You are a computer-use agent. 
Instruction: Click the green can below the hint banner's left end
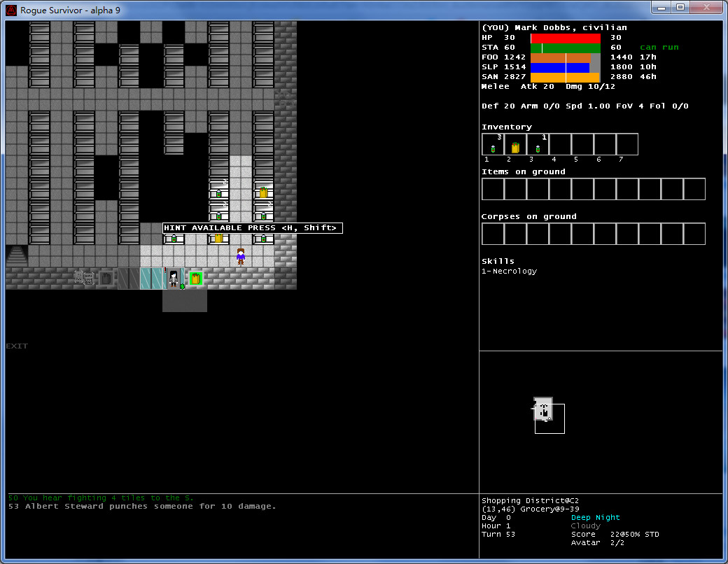[174, 239]
